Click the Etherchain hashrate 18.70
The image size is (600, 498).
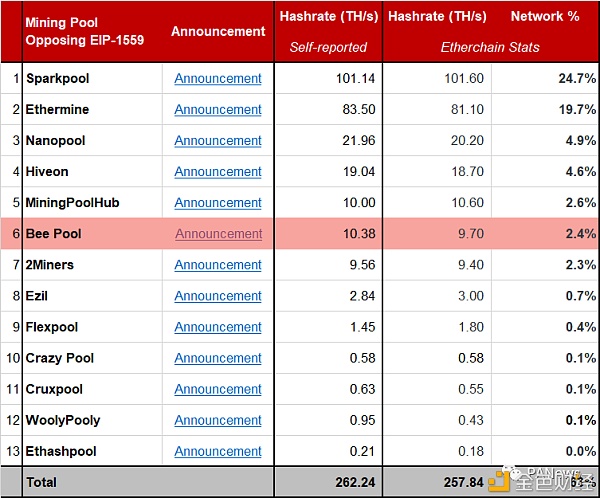click(467, 171)
